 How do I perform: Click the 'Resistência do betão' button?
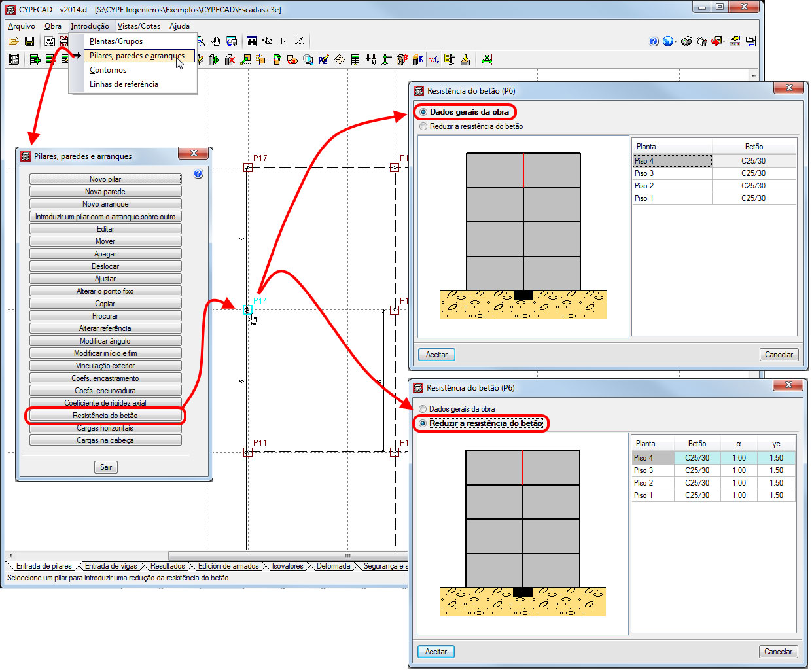[105, 416]
